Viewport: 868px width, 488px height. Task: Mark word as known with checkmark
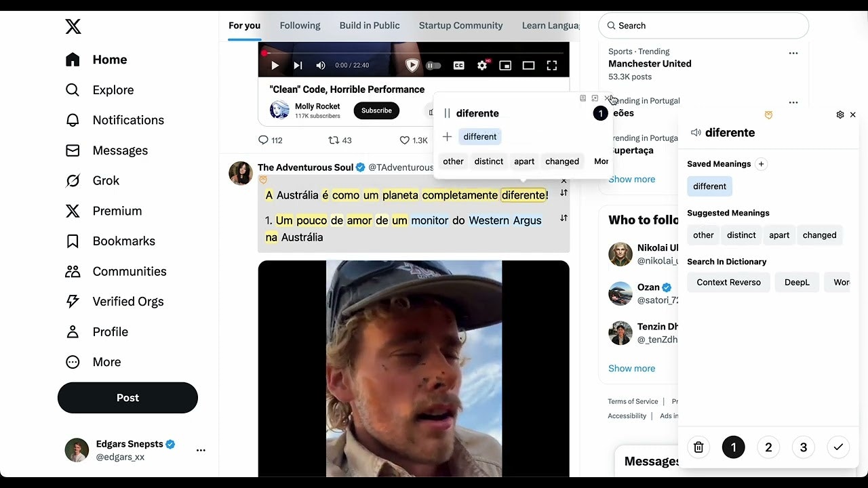838,447
